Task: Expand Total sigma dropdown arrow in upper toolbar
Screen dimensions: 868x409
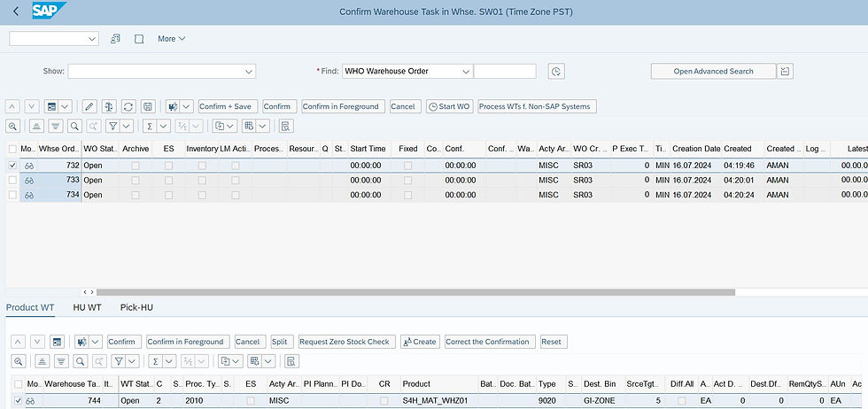Action: (163, 127)
